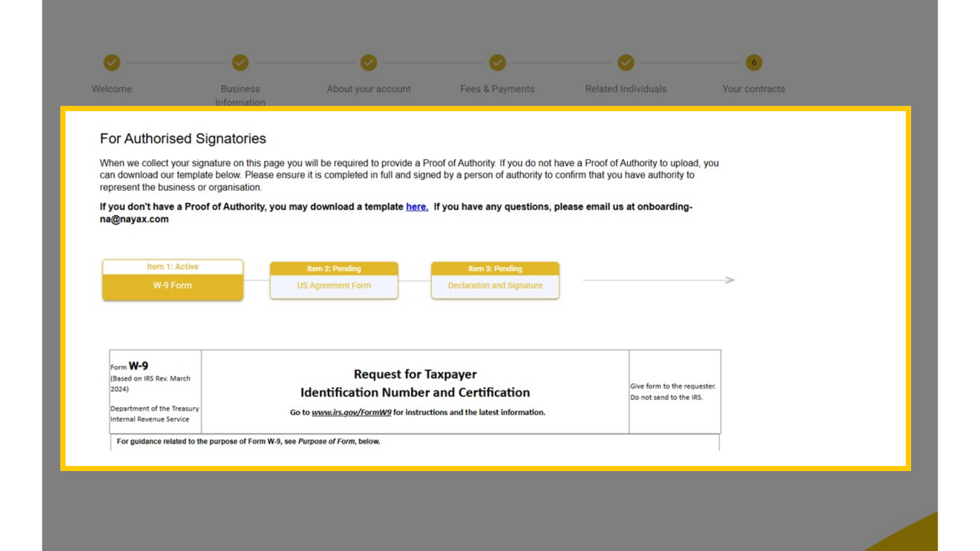Click the Item 2: Pending status label
Viewport: 980px width, 551px height.
pos(334,269)
